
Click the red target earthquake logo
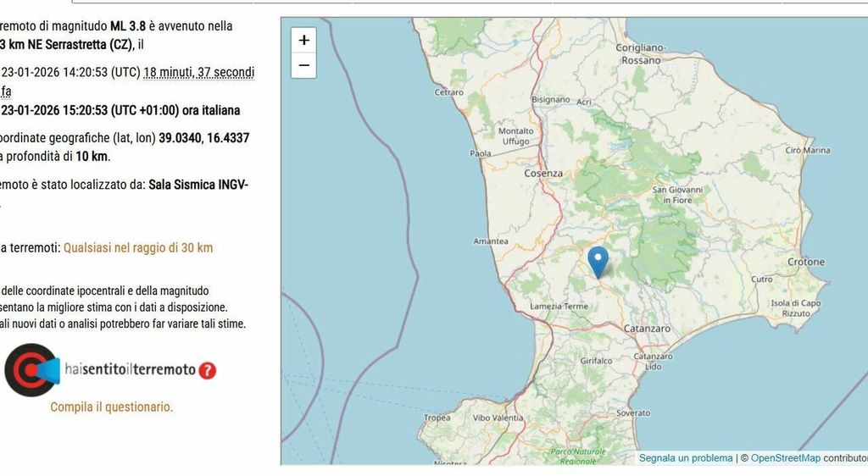pos(30,370)
